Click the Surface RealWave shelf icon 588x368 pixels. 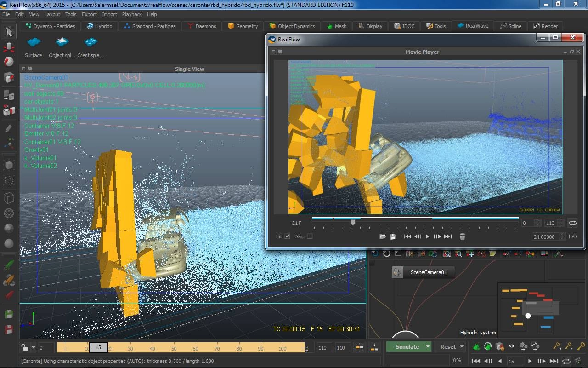34,43
